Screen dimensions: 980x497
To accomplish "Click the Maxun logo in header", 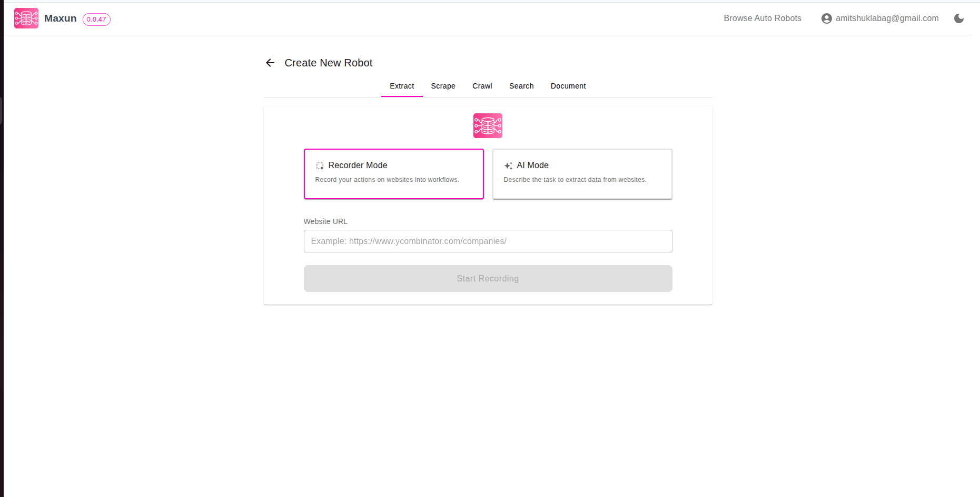I will 26,18.
